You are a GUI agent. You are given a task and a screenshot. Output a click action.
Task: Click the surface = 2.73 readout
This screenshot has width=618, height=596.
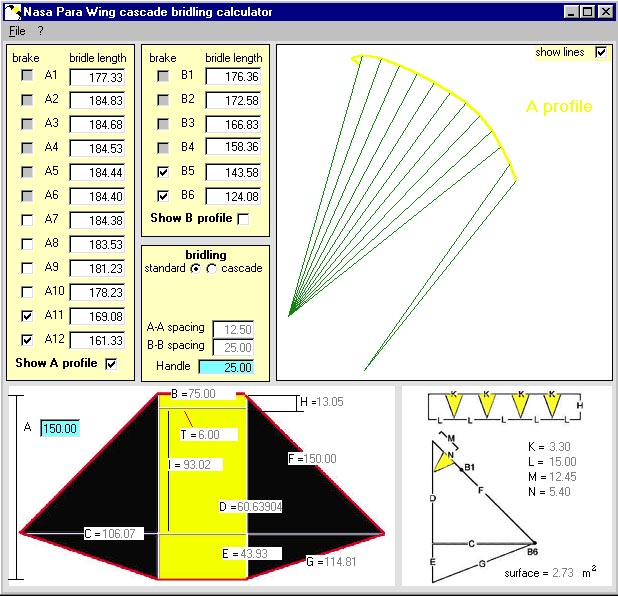coord(562,572)
